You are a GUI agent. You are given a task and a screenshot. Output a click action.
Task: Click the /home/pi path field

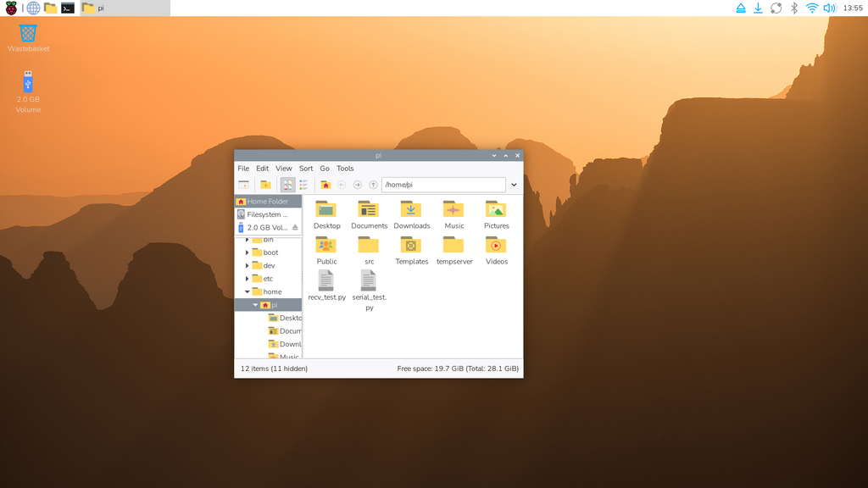tap(443, 185)
